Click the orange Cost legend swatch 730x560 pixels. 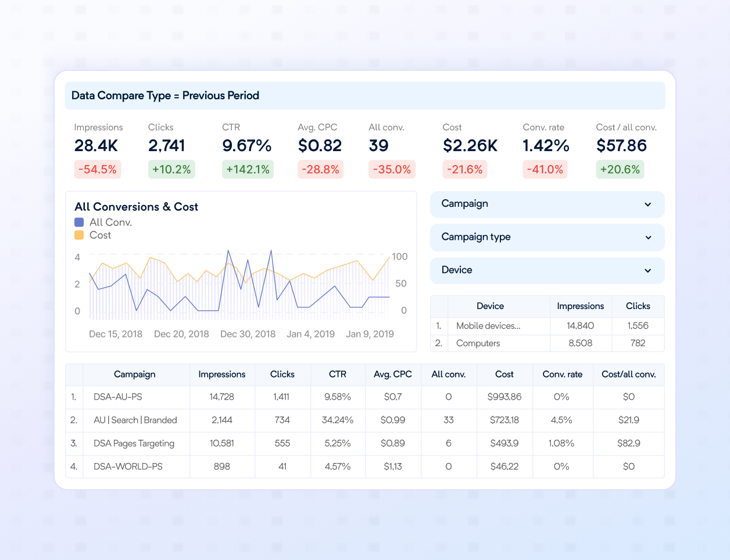tap(79, 235)
